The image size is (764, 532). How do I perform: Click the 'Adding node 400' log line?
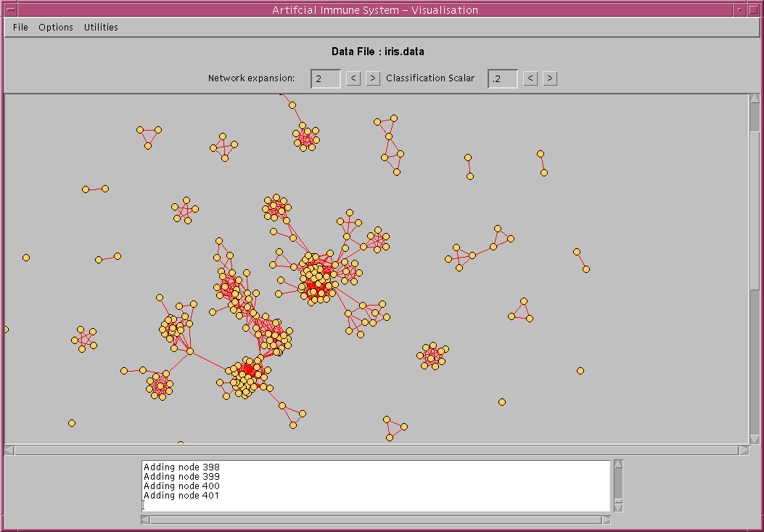click(181, 486)
